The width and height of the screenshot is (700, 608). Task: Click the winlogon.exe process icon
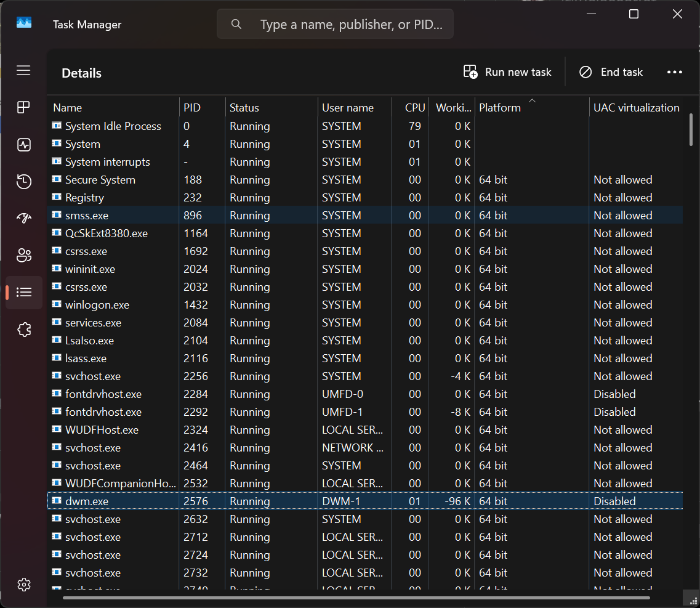[x=57, y=304]
